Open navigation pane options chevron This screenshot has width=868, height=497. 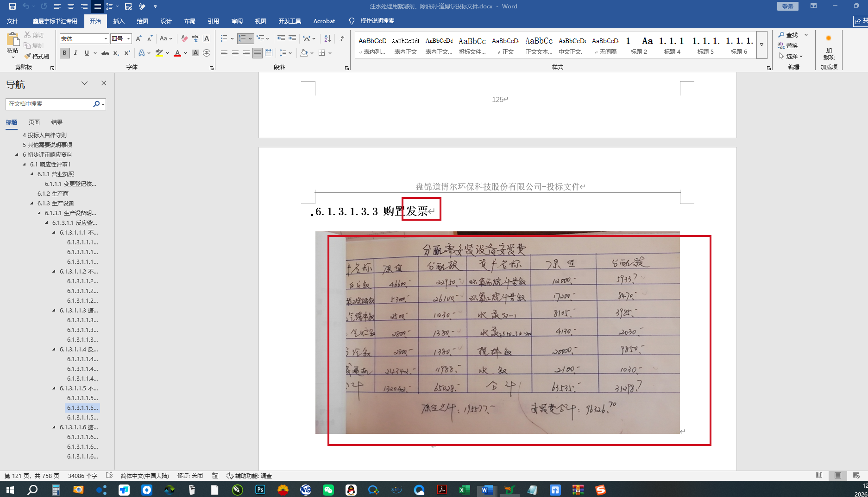point(84,83)
